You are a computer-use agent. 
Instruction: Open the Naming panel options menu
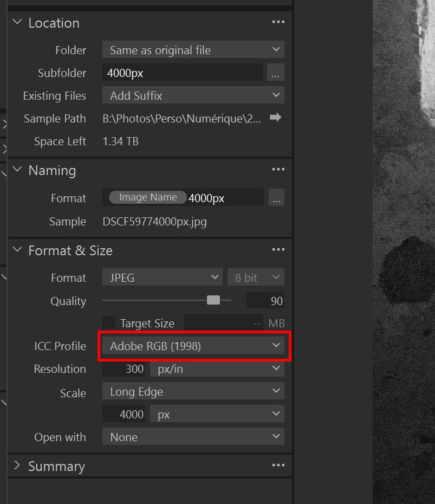278,170
